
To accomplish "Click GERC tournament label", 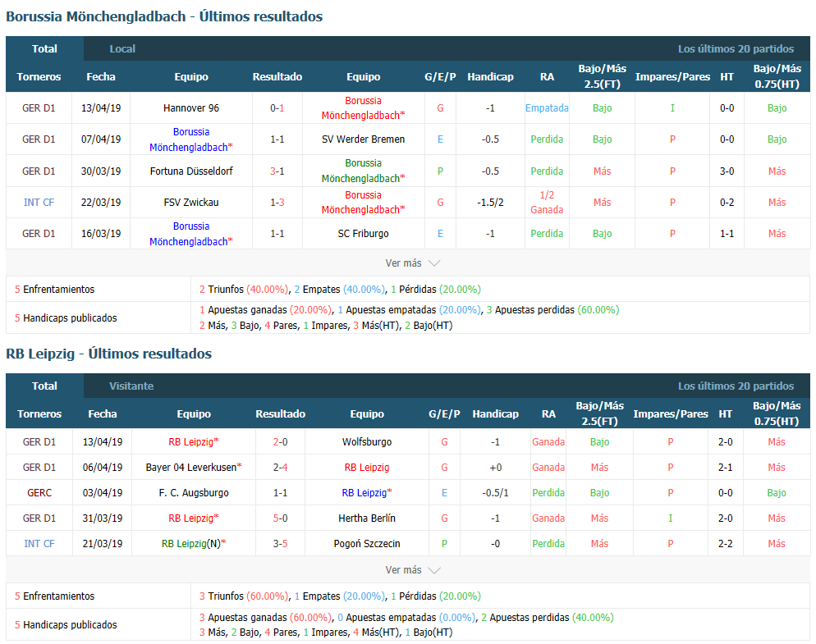I will coord(39,492).
